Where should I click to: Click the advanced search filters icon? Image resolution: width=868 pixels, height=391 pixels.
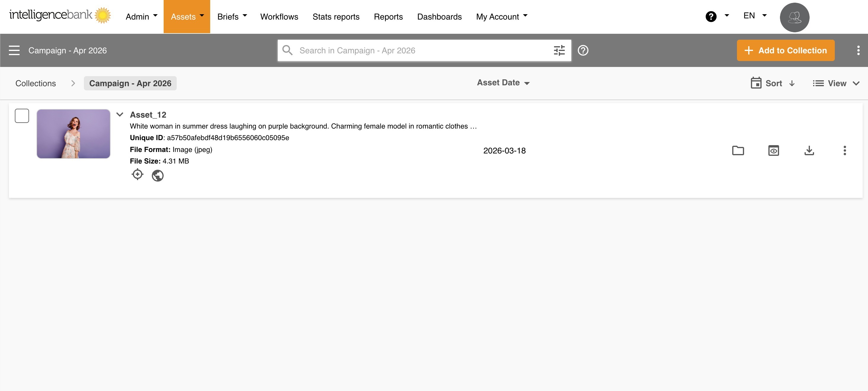coord(559,51)
